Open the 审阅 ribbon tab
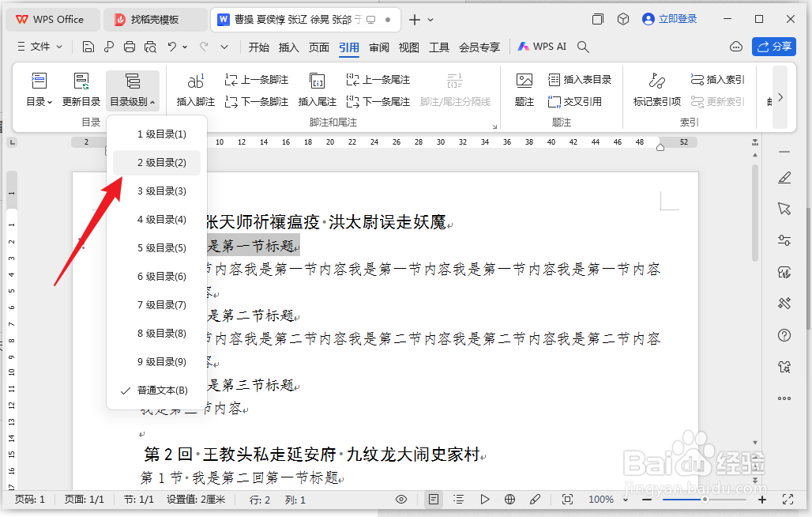Image resolution: width=812 pixels, height=517 pixels. click(x=379, y=47)
